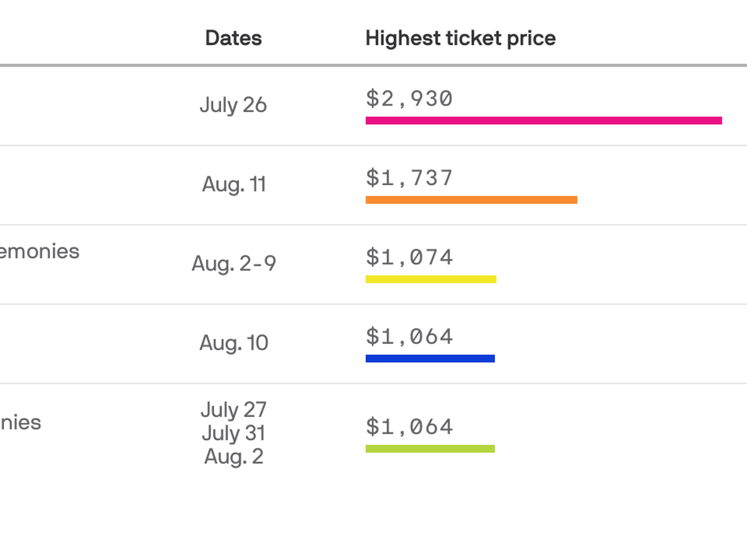The height and width of the screenshot is (560, 747).
Task: Click the dark blue price bar
Action: click(430, 359)
